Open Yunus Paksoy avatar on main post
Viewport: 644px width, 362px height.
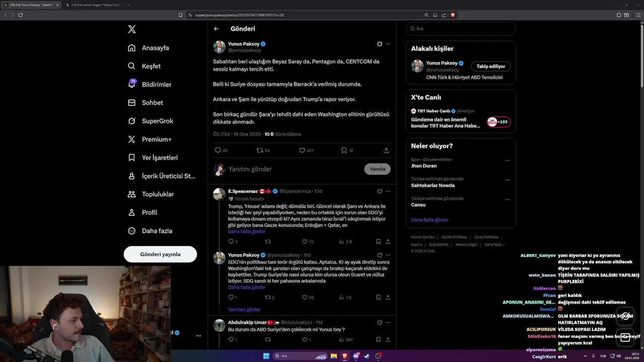(219, 47)
